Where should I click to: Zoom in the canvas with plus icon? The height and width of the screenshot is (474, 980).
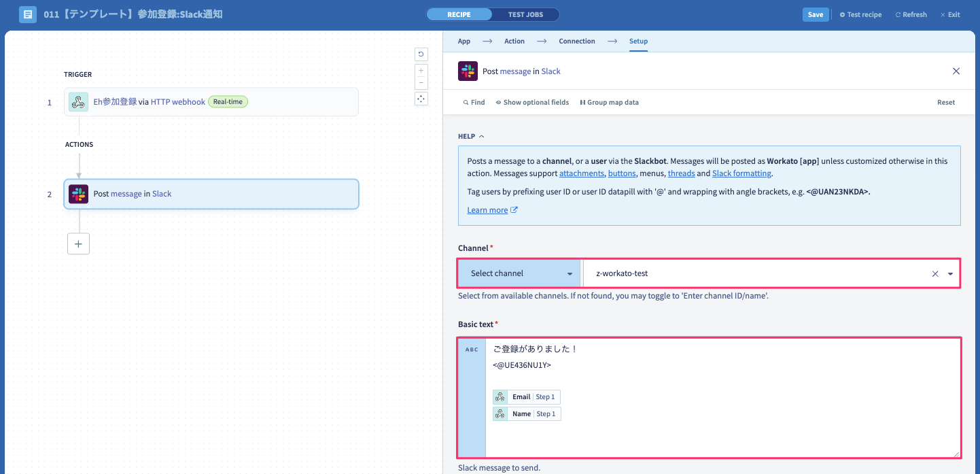point(421,70)
